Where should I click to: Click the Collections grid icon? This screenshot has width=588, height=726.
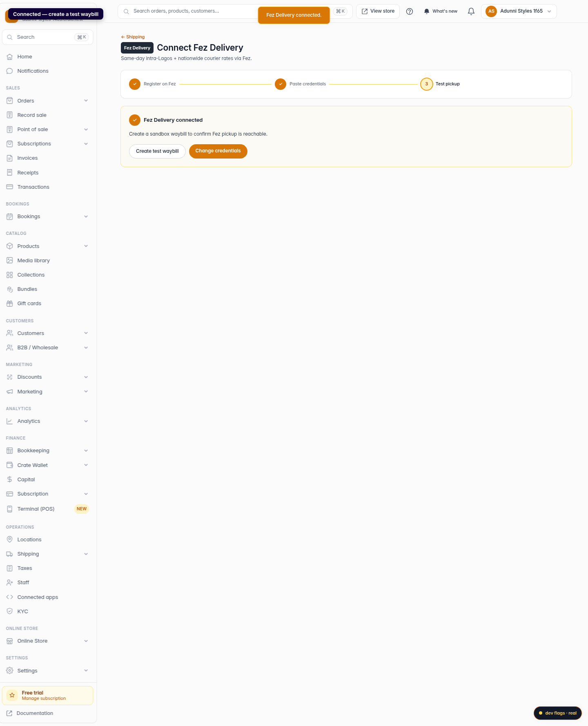(10, 275)
